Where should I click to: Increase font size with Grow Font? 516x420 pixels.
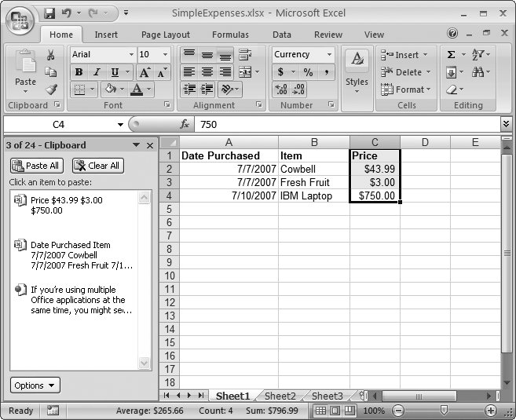click(x=145, y=72)
